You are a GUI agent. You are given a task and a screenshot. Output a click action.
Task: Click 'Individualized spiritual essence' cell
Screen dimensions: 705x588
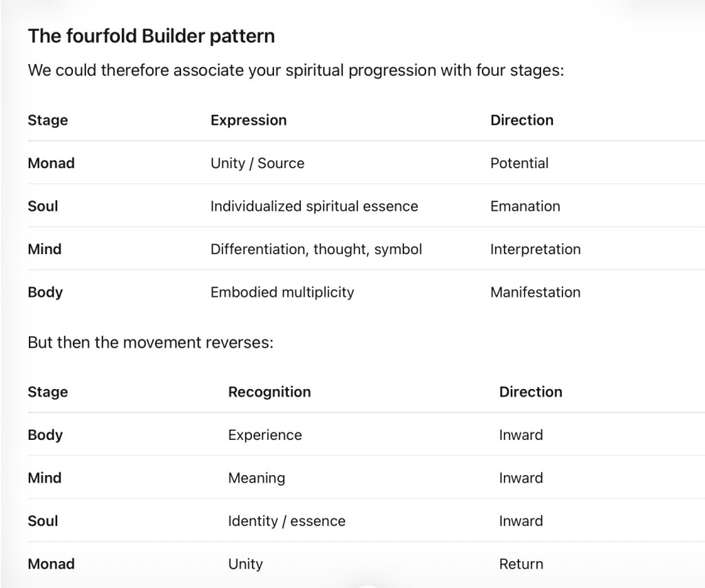point(314,206)
